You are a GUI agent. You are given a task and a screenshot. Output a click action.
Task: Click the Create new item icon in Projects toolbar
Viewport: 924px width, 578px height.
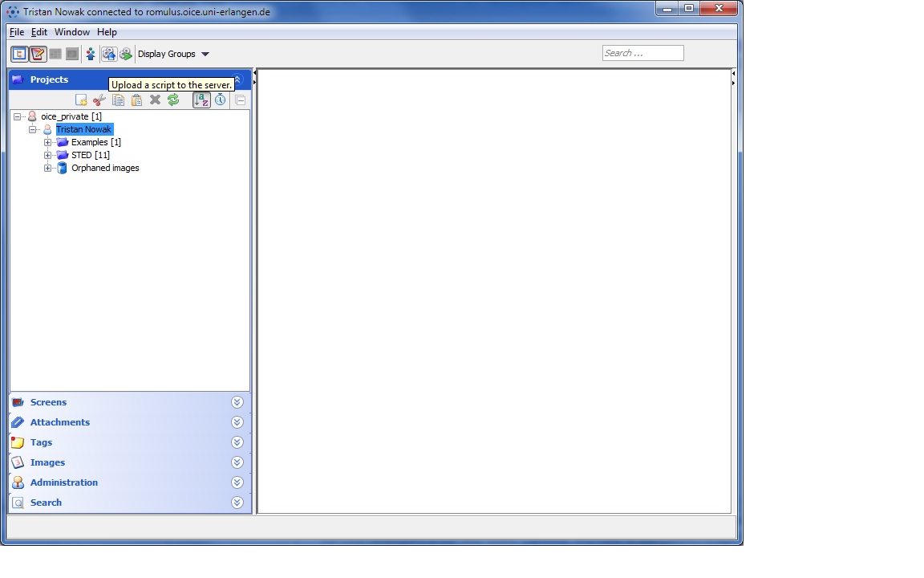(x=81, y=100)
